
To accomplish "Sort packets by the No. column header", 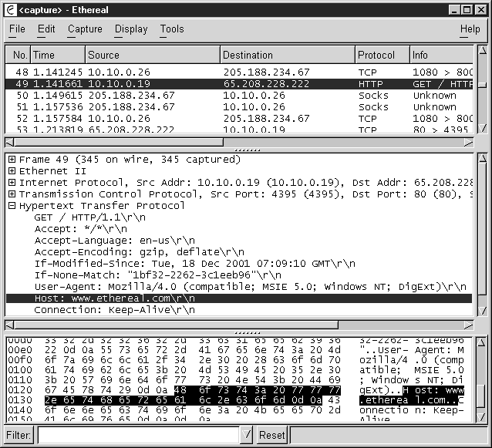I will (x=18, y=55).
